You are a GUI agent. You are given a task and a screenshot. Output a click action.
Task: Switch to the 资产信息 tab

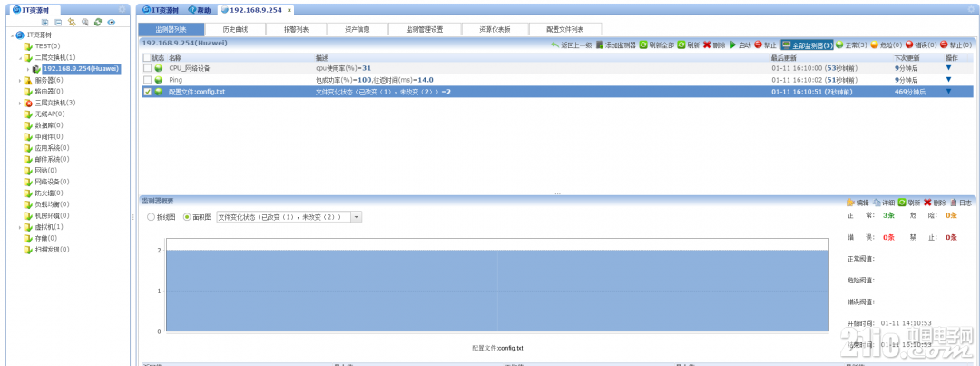coord(358,29)
